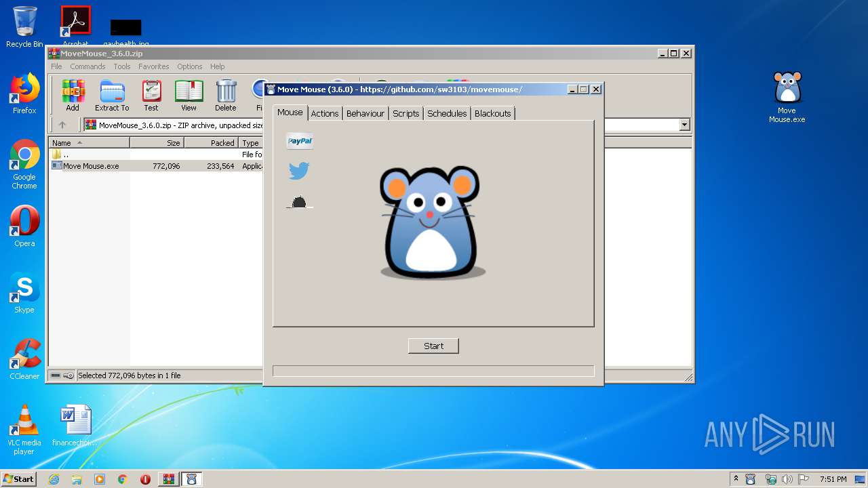Go up one folder level in WinRAR
This screenshot has height=488, width=868.
click(x=62, y=125)
